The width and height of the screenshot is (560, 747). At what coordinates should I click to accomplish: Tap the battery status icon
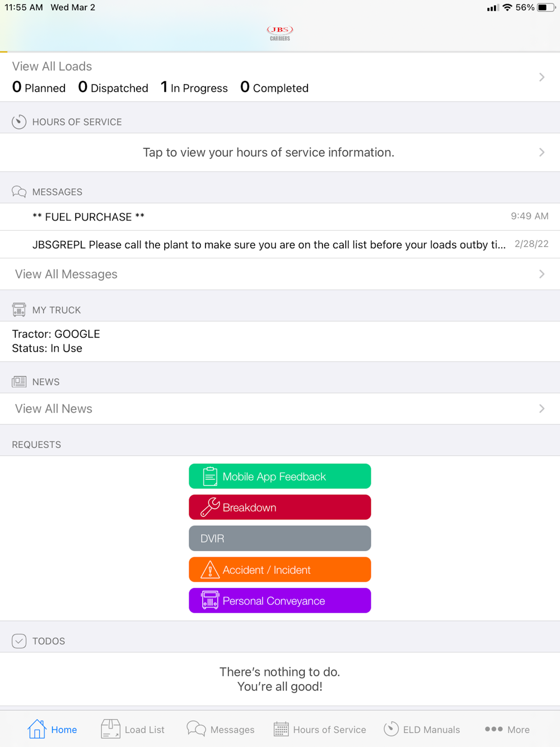[547, 7]
